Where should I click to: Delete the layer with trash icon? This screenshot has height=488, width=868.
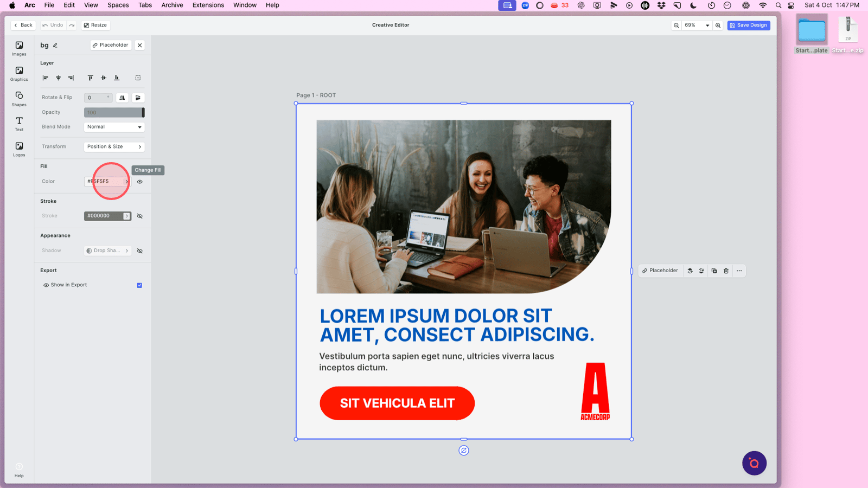pyautogui.click(x=726, y=271)
